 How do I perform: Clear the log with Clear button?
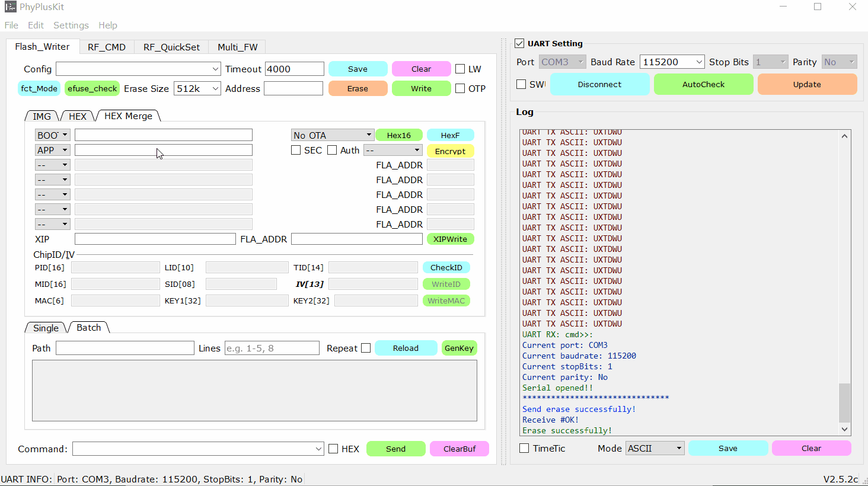pyautogui.click(x=811, y=448)
